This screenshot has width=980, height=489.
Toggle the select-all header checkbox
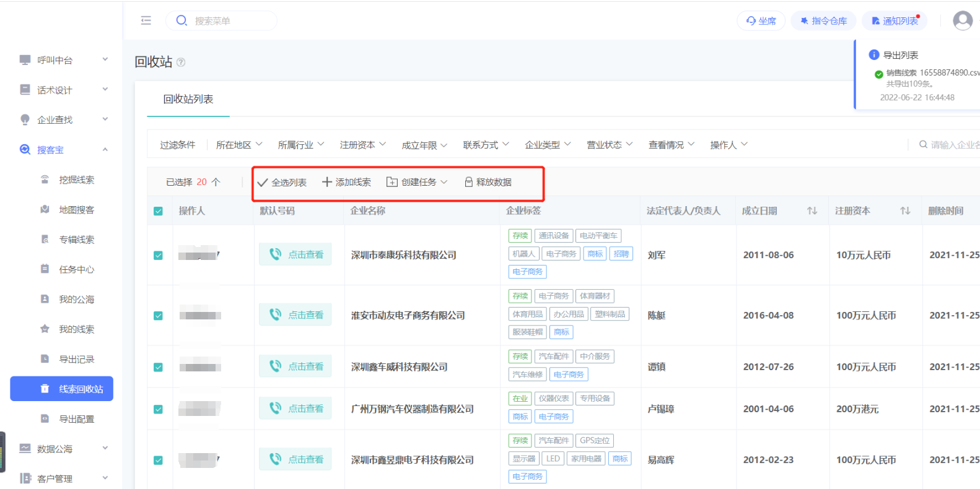(159, 211)
